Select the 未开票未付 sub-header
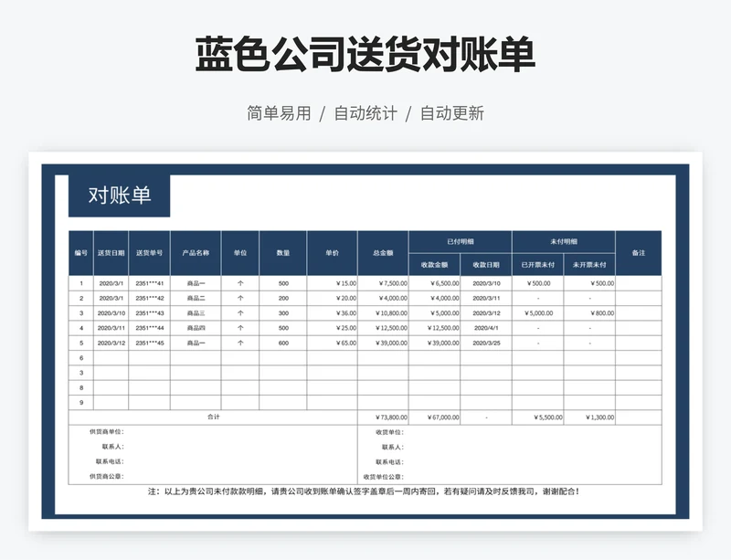Image resolution: width=731 pixels, height=560 pixels. [x=589, y=265]
